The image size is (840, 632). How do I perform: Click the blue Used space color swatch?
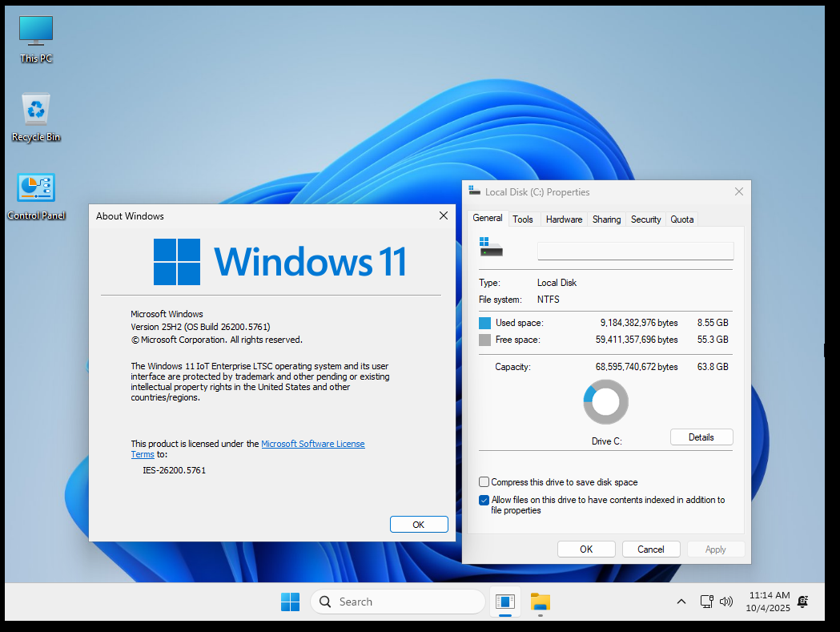pos(484,323)
